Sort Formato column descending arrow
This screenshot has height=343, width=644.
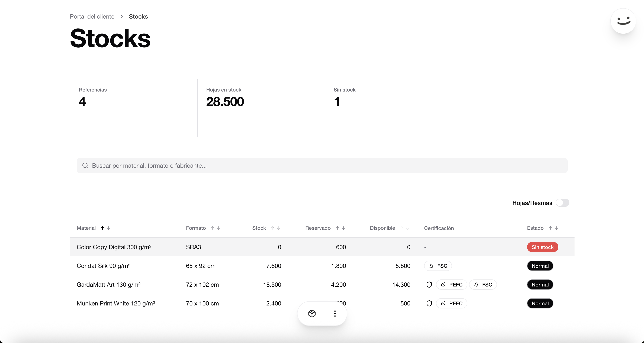219,228
